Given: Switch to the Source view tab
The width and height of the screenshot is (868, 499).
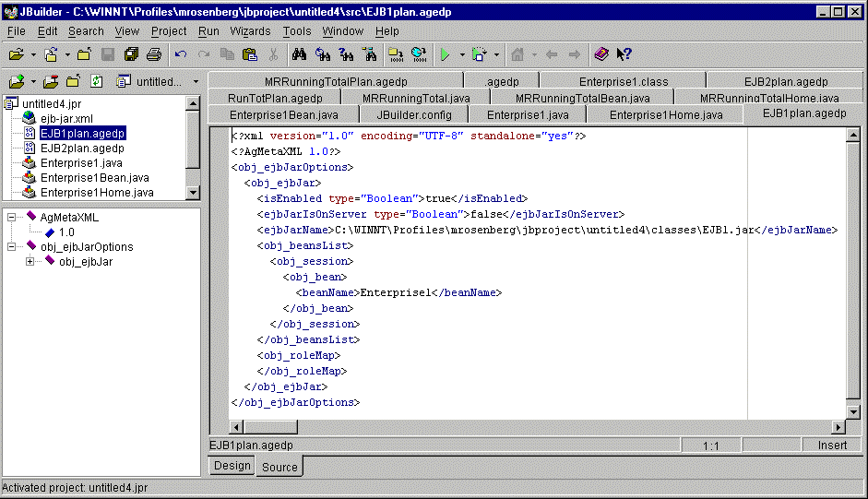Looking at the screenshot, I should coord(279,467).
